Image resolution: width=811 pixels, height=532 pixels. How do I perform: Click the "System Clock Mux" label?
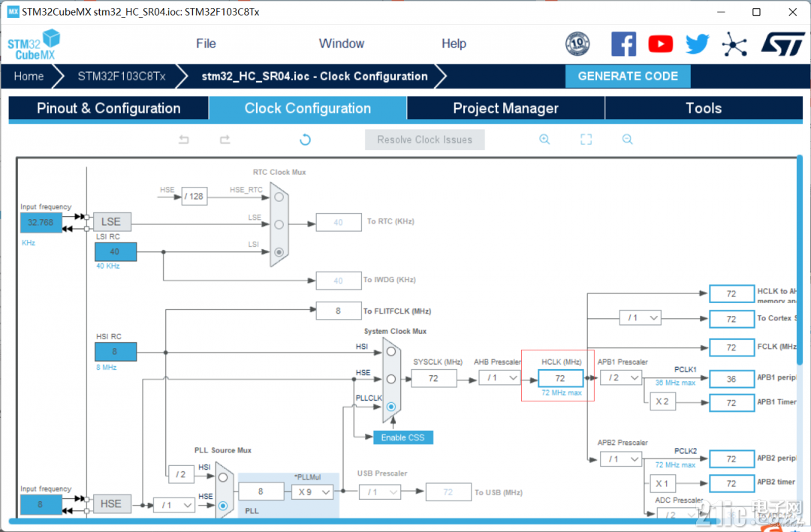click(395, 332)
